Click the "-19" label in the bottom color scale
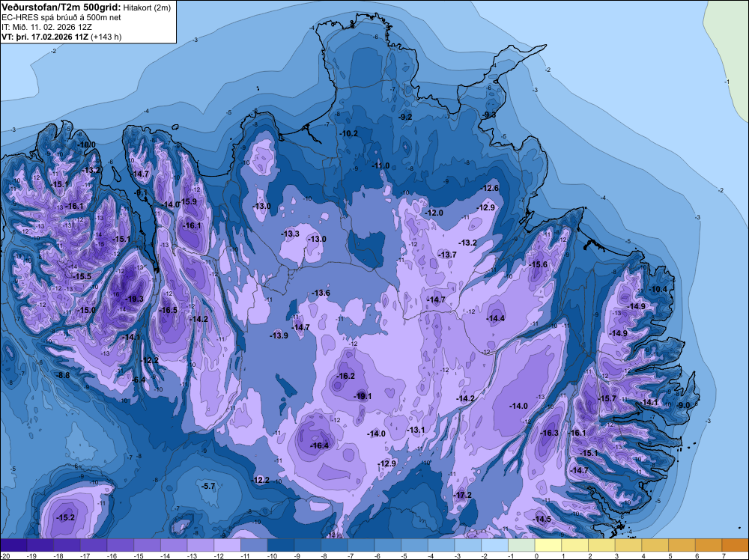 click(32, 556)
